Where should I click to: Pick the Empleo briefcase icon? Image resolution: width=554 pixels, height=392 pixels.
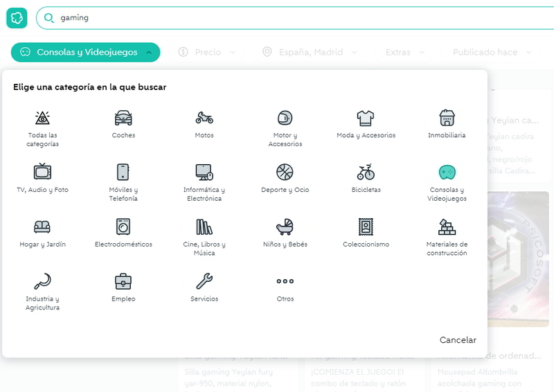123,281
